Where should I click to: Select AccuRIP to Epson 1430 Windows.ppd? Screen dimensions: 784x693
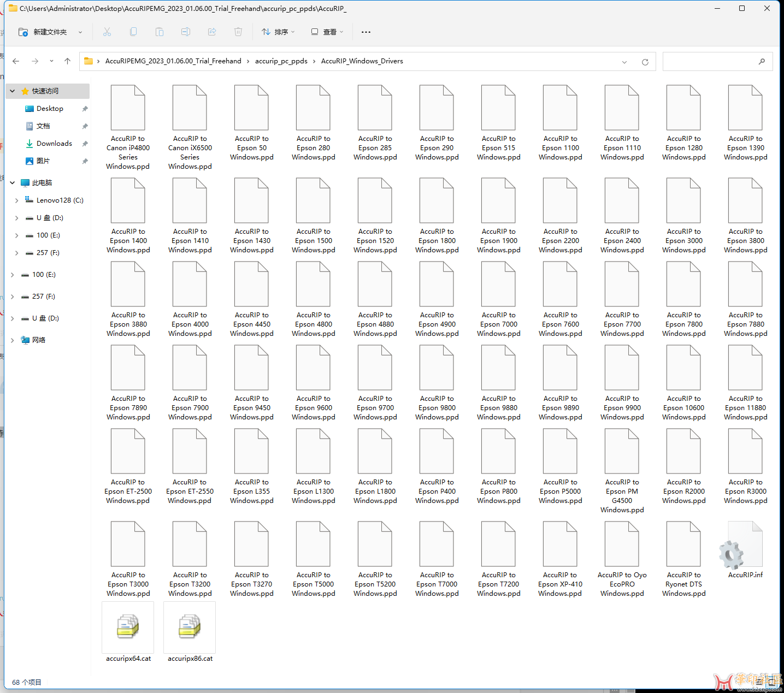click(x=252, y=216)
